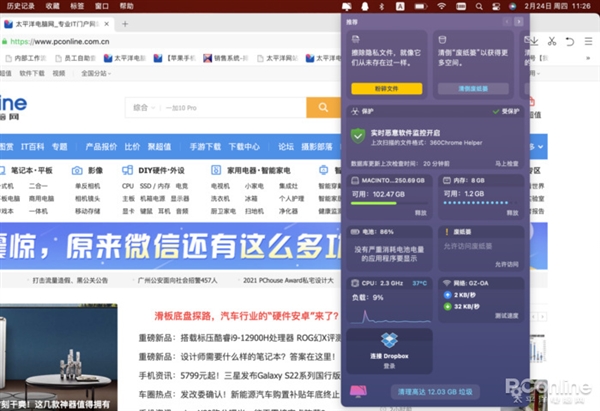Click the CPU chip icon
Image resolution: width=600 pixels, height=411 pixels.
[355, 283]
